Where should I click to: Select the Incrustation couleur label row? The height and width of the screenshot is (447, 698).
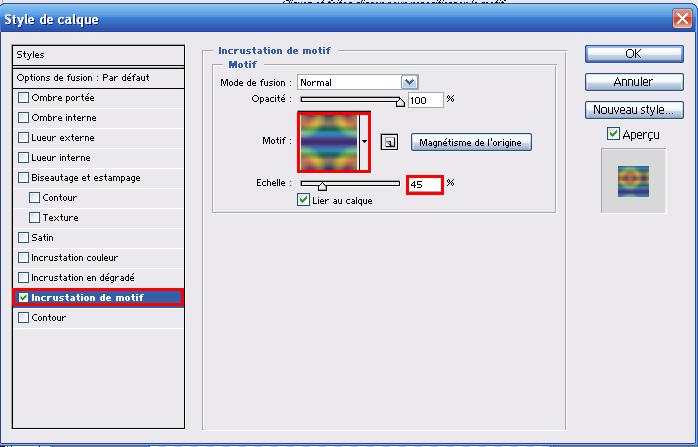(98, 257)
